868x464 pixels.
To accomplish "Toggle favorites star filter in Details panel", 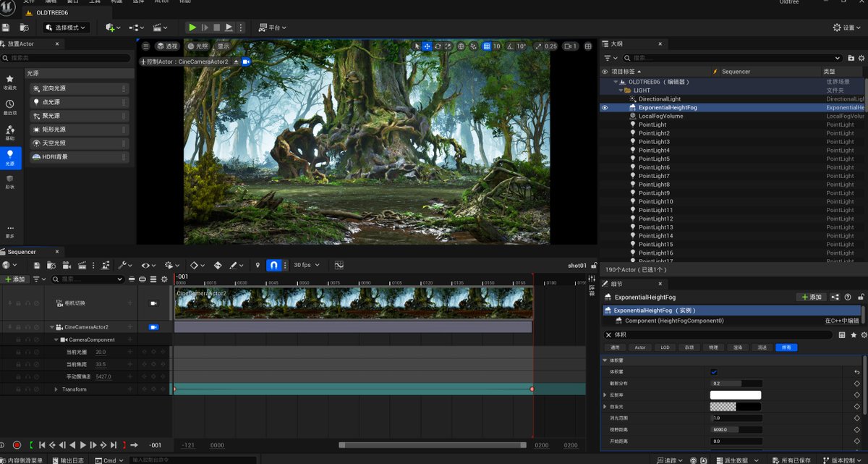I will point(854,335).
